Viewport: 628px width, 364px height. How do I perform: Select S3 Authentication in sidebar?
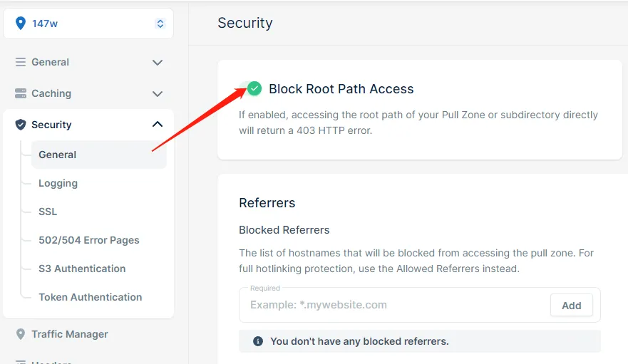click(x=82, y=269)
